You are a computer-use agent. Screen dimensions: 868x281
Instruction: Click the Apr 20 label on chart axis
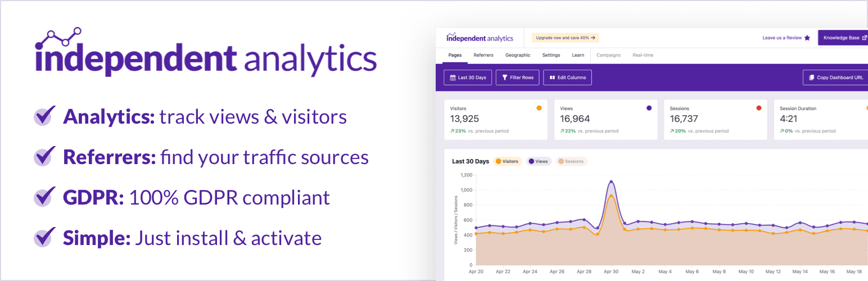tap(477, 271)
